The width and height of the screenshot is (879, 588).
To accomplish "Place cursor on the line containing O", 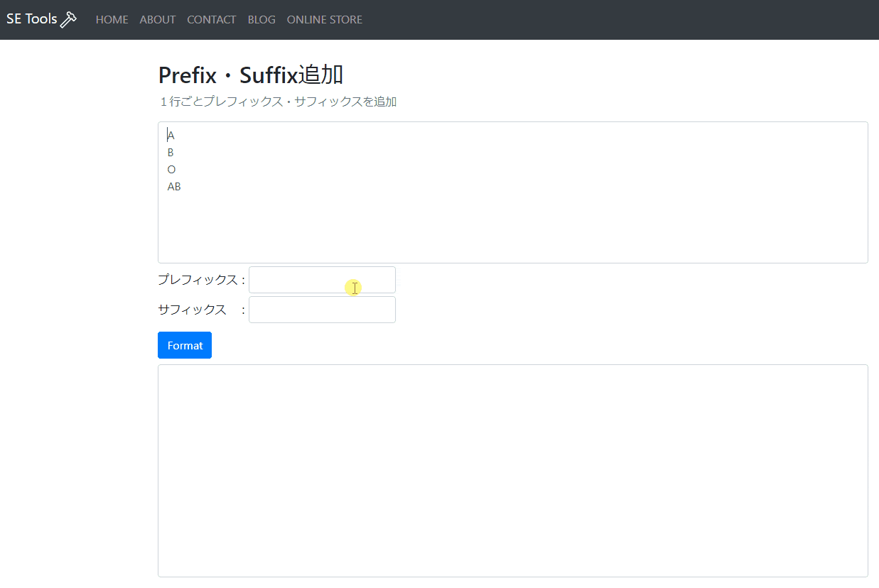I will click(171, 168).
